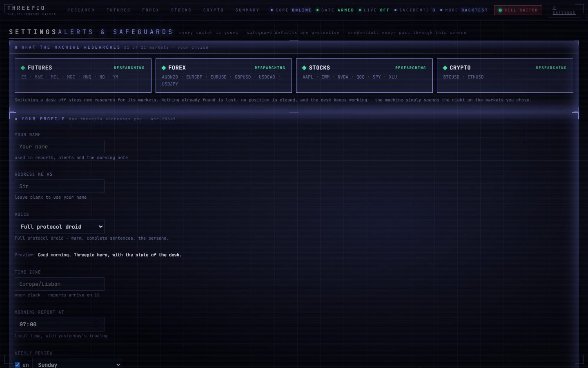This screenshot has height=368, width=588.
Task: Open the Voice dropdown showing Full protocol droid
Action: tap(60, 227)
